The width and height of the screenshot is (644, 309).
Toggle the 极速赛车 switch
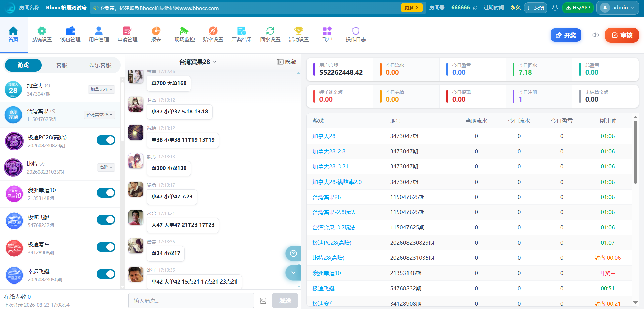(106, 247)
